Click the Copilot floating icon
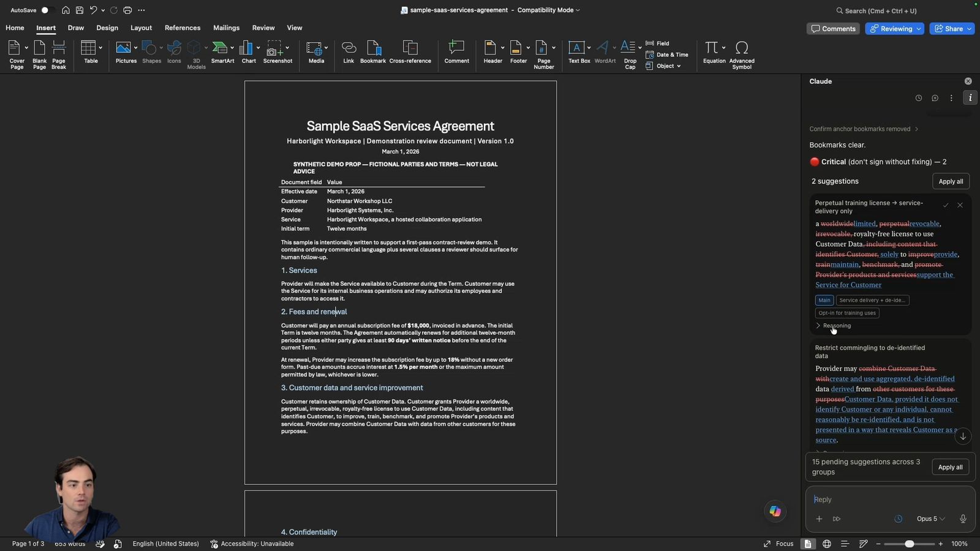The width and height of the screenshot is (980, 551). pos(775,511)
